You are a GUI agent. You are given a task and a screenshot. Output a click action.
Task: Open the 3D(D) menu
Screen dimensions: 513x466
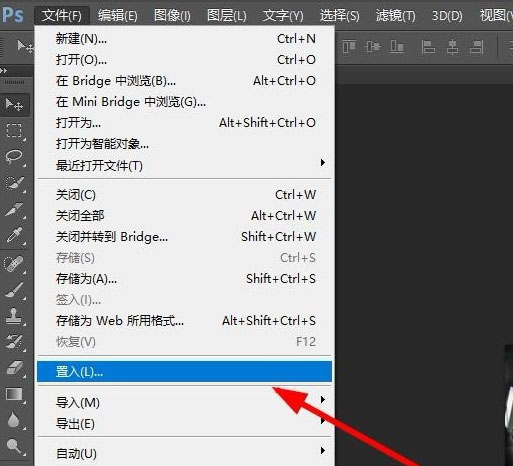pyautogui.click(x=447, y=15)
